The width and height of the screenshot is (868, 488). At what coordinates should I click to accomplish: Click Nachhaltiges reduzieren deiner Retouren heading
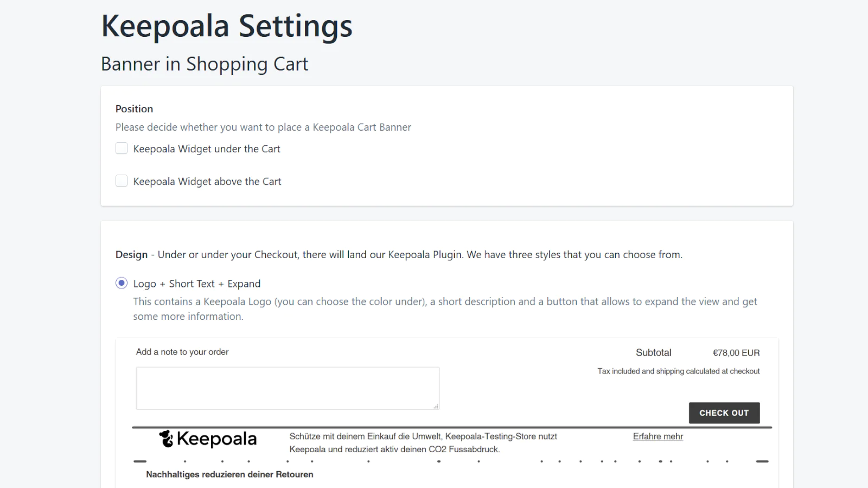coord(229,474)
